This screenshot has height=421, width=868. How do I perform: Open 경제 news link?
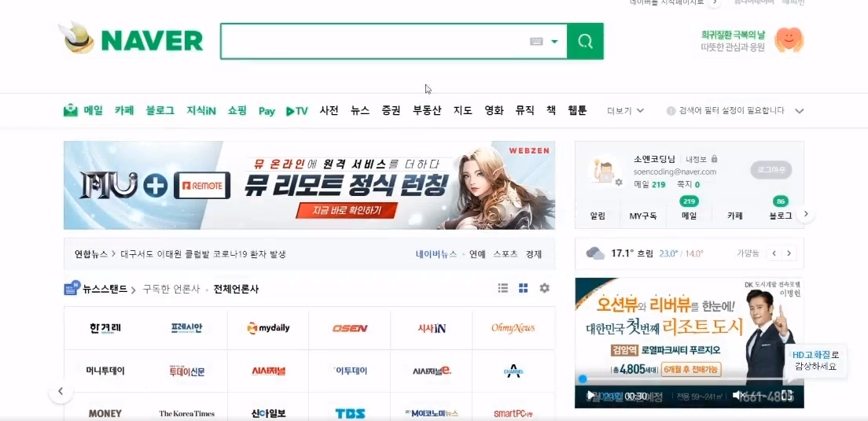pyautogui.click(x=534, y=254)
